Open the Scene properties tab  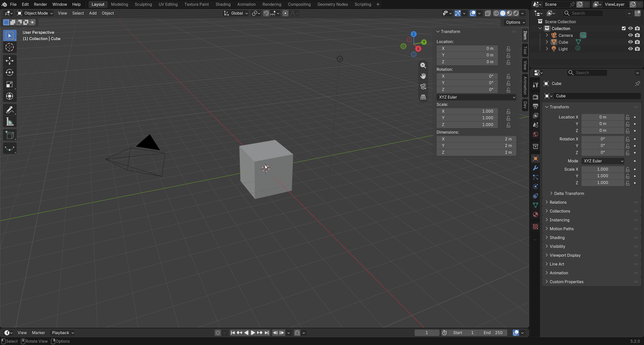point(535,125)
